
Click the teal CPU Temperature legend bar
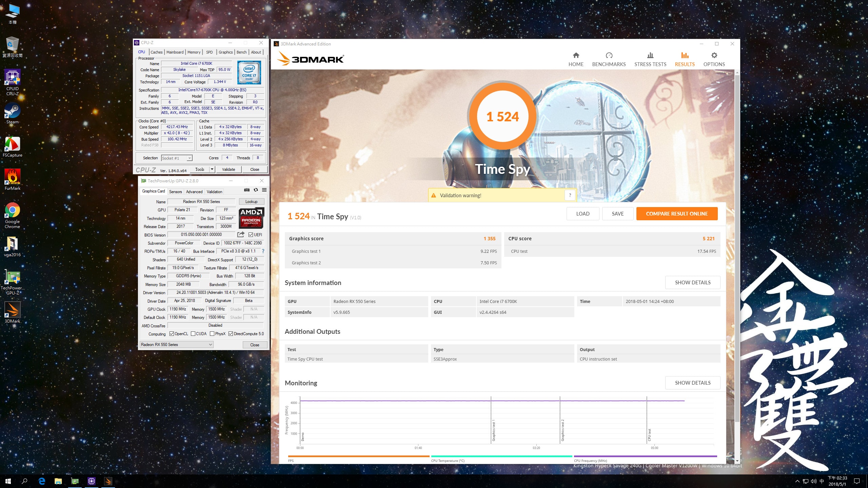(501, 456)
